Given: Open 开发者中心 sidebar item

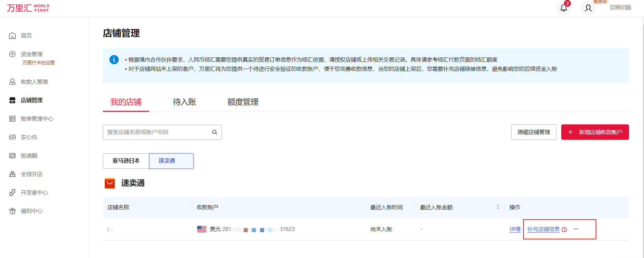Looking at the screenshot, I should coord(34,192).
